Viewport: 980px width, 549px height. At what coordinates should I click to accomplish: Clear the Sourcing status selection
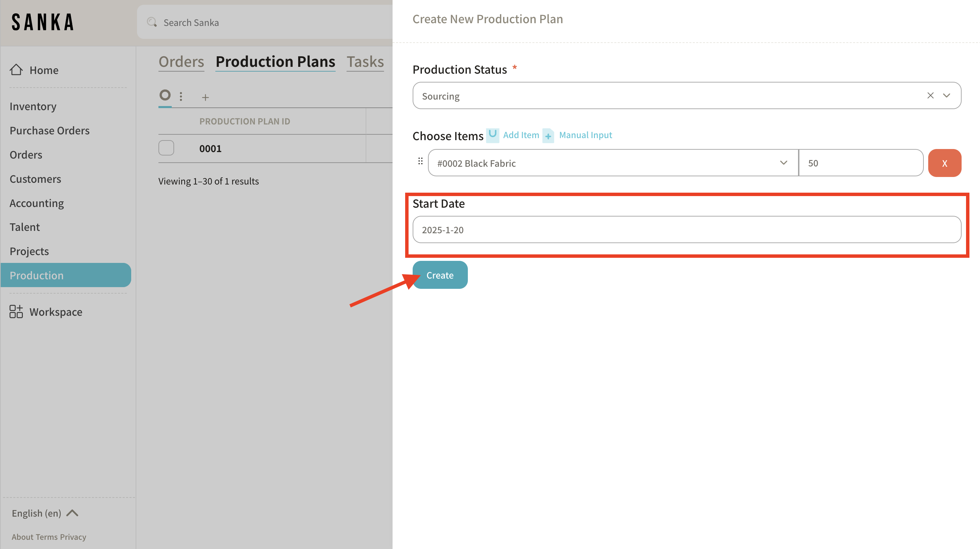[930, 95]
